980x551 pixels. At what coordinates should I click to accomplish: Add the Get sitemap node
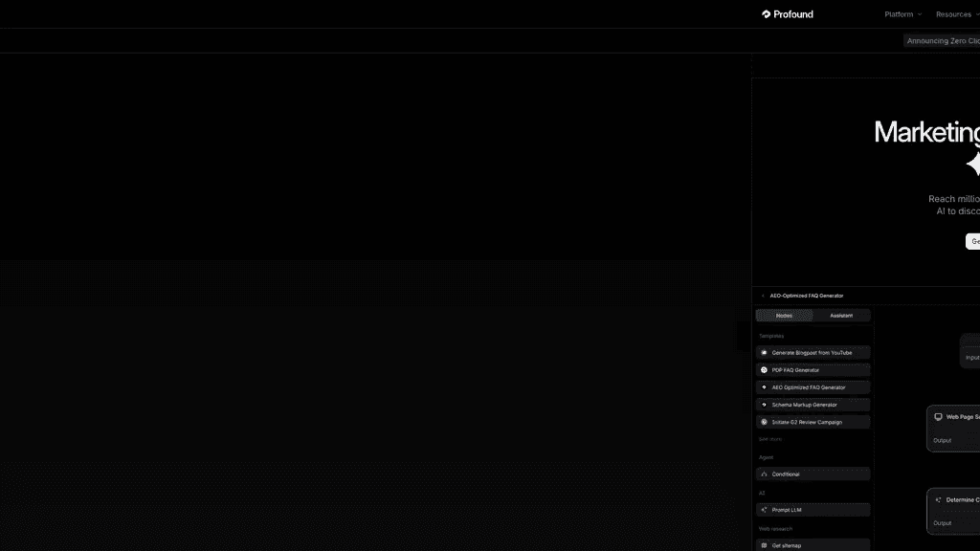pos(813,545)
